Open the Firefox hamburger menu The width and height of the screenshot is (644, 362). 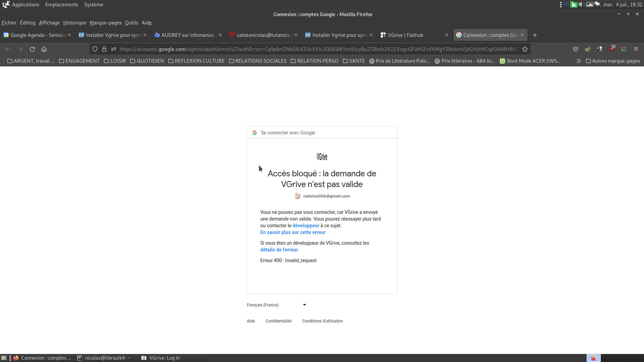(x=636, y=49)
